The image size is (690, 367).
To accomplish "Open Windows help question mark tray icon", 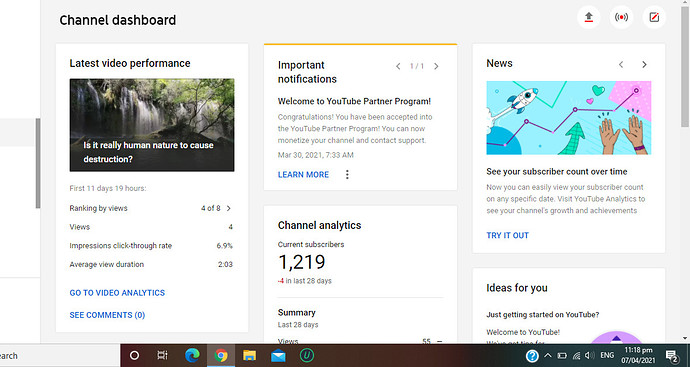I will tap(532, 356).
